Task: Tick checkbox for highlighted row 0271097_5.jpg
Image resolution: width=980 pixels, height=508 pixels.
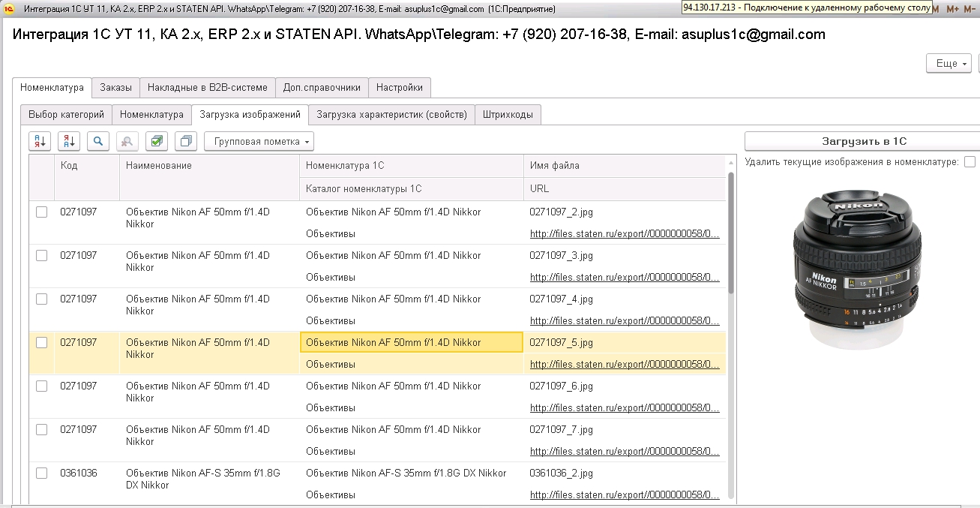Action: [x=42, y=343]
